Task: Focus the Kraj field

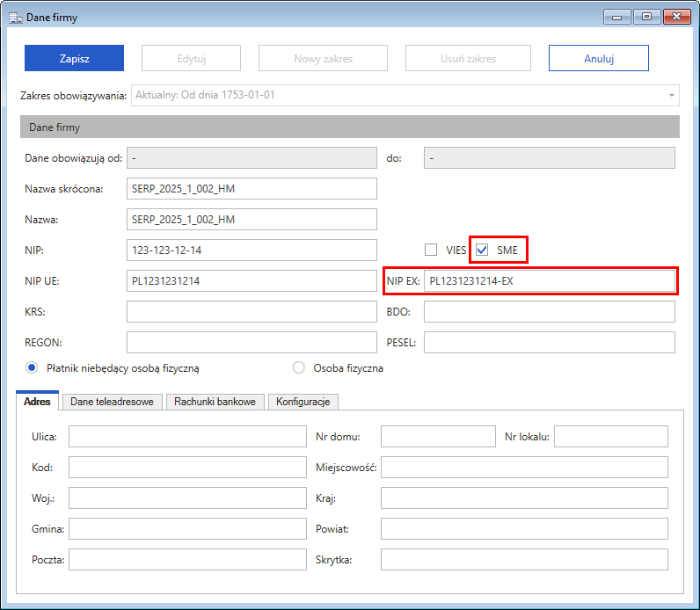Action: coord(524,497)
